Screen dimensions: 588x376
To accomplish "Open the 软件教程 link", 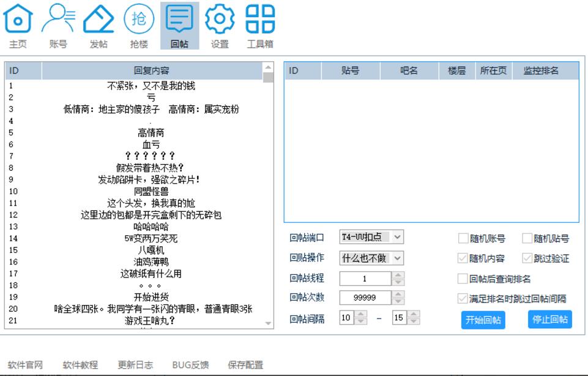I will tap(80, 365).
